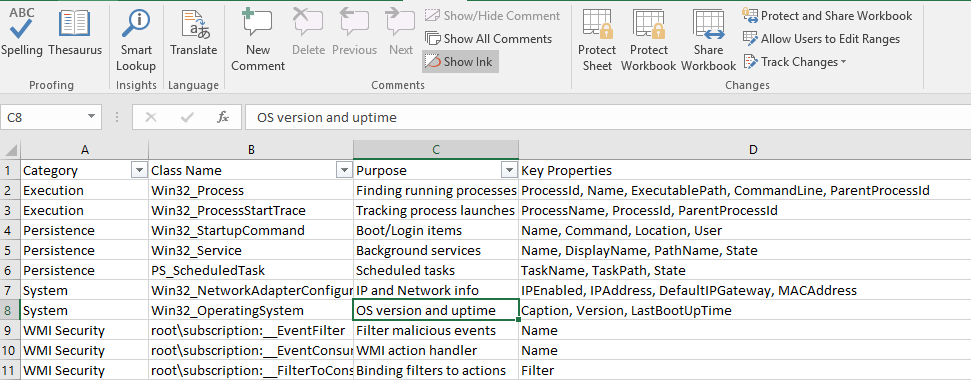This screenshot has width=971, height=380.
Task: Click cell ProcessName, ProcessId, ParentProcessId
Action: pos(745,210)
